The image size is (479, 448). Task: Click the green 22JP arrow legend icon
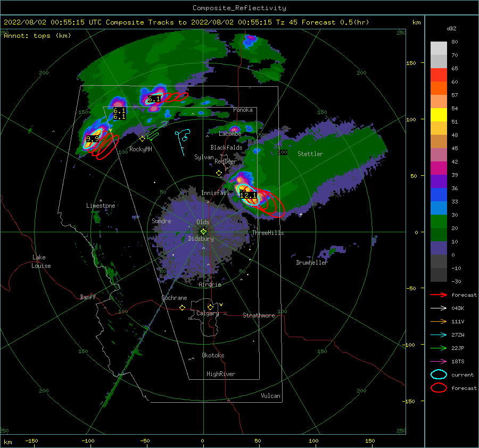click(x=439, y=348)
